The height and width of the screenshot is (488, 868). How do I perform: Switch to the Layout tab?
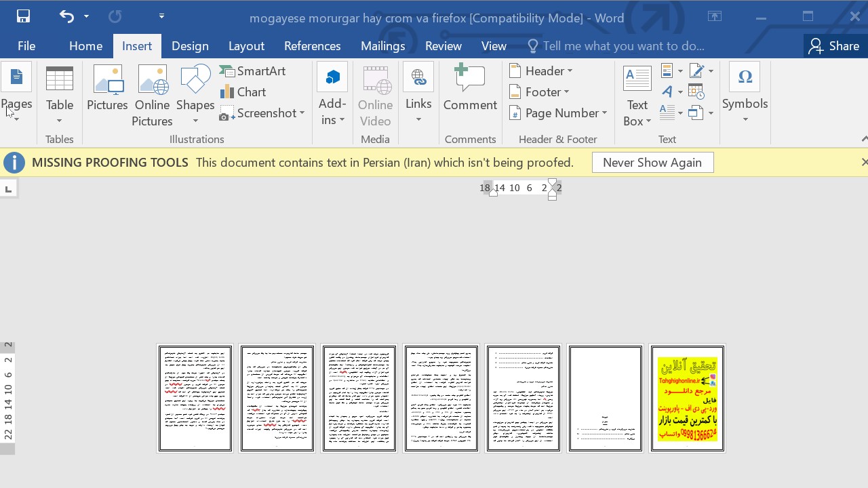tap(246, 46)
